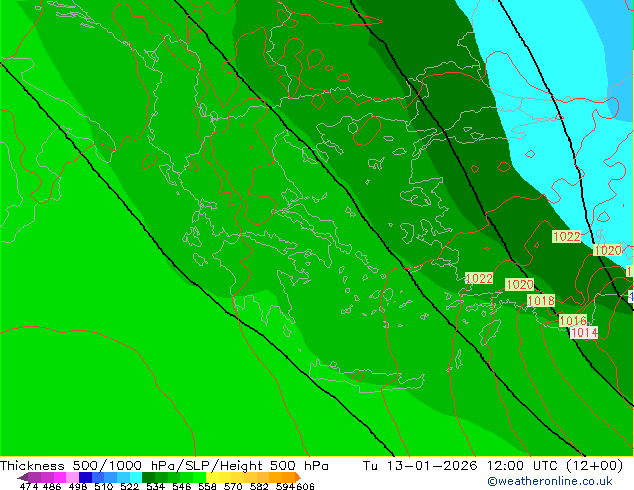Click the 1014 isobar label
The height and width of the screenshot is (490, 634).
[x=583, y=333]
